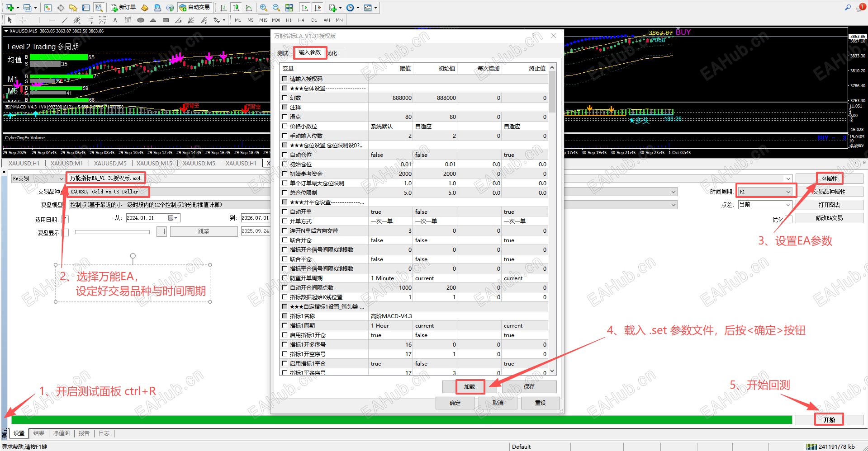
Task: Tick the 初始仓位 parameter checkbox
Action: point(285,164)
